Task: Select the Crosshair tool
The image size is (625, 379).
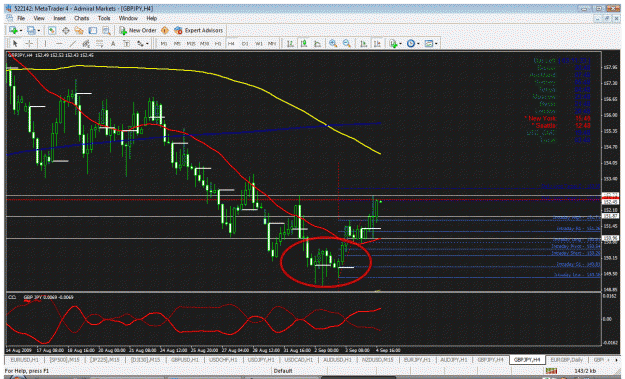Action: (x=29, y=43)
